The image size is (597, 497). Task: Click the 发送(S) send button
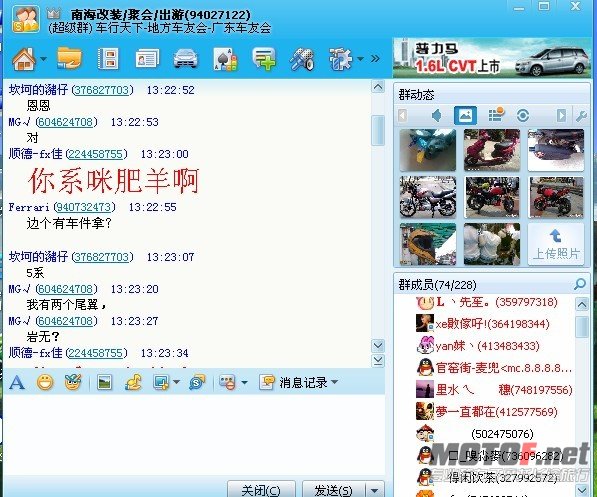click(x=334, y=489)
